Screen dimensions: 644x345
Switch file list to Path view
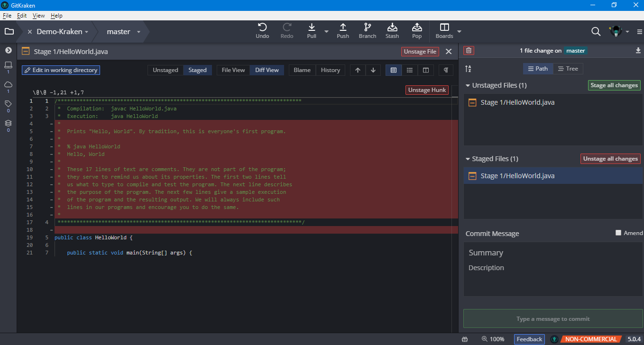(x=538, y=69)
